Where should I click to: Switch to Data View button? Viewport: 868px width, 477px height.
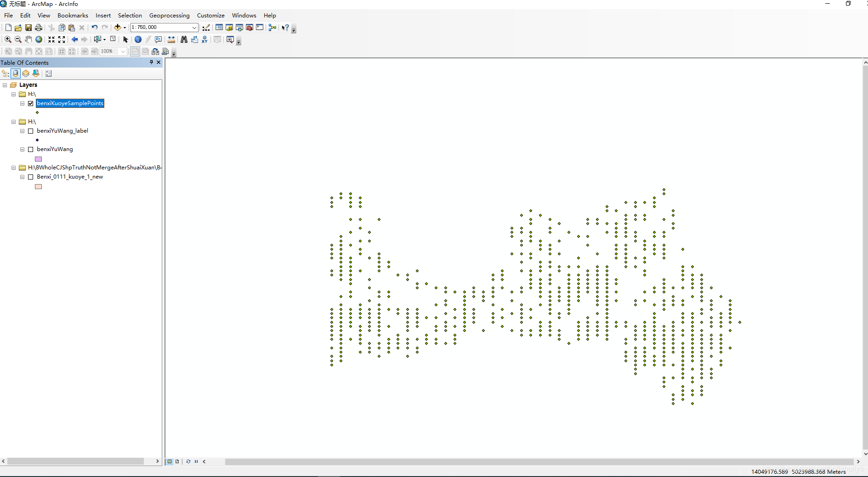[x=170, y=461]
